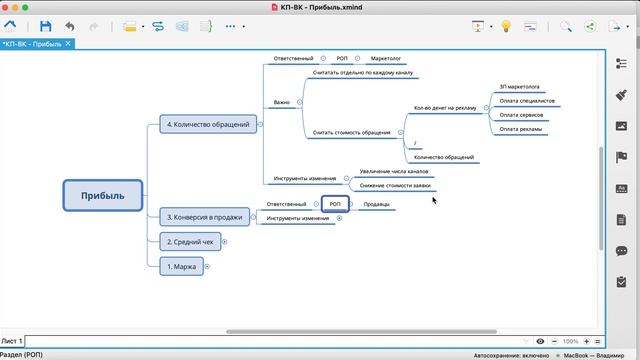Go to the Home screen icon
Screen dimensions: 640x360
click(x=10, y=26)
